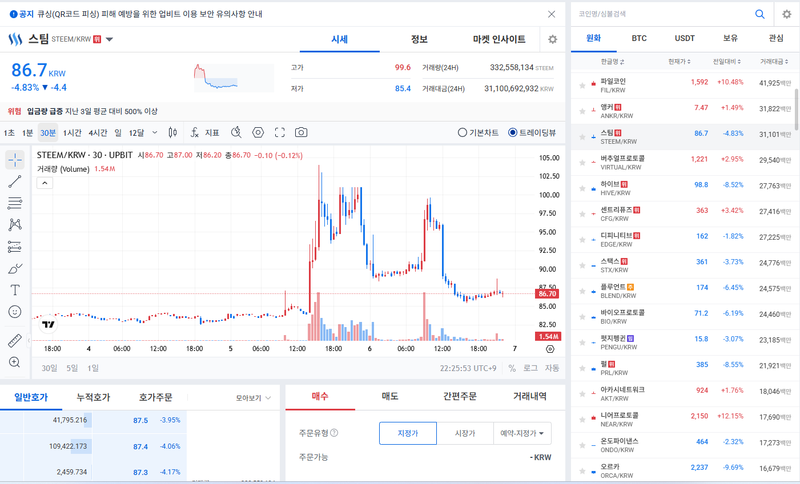800x484 pixels.
Task: Open the forecasting and measurement tool
Action: pos(15,247)
